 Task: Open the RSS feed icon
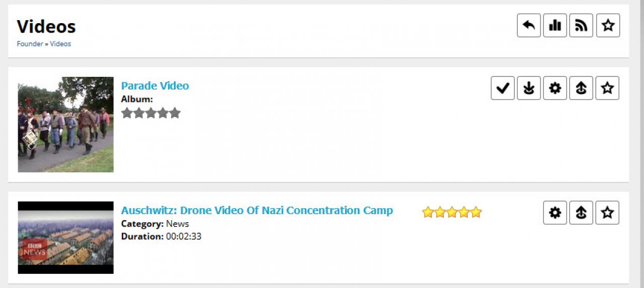pos(581,26)
